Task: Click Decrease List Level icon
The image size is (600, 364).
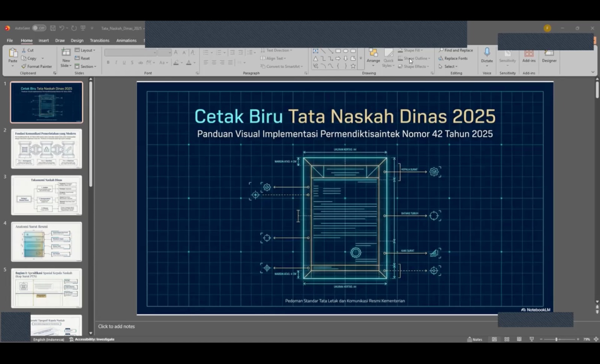Action: [232, 52]
